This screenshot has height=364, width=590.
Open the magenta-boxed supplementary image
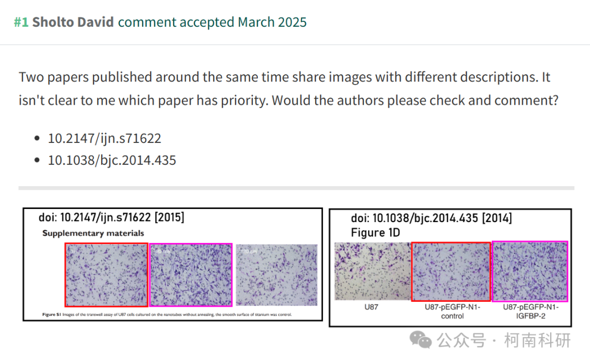pos(191,275)
